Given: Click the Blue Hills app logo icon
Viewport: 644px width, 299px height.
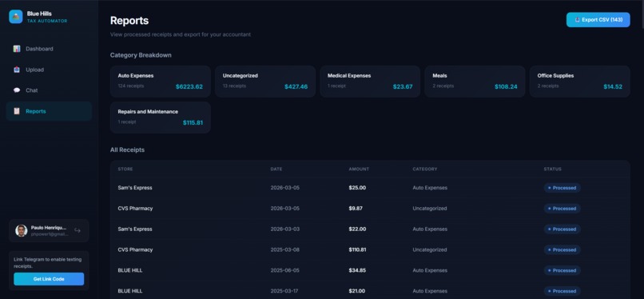Looking at the screenshot, I should (16, 17).
